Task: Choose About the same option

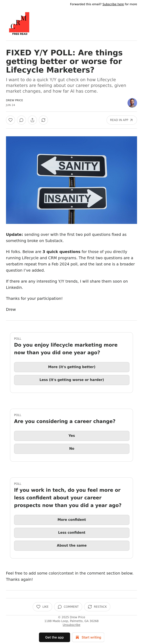Action: pyautogui.click(x=72, y=546)
